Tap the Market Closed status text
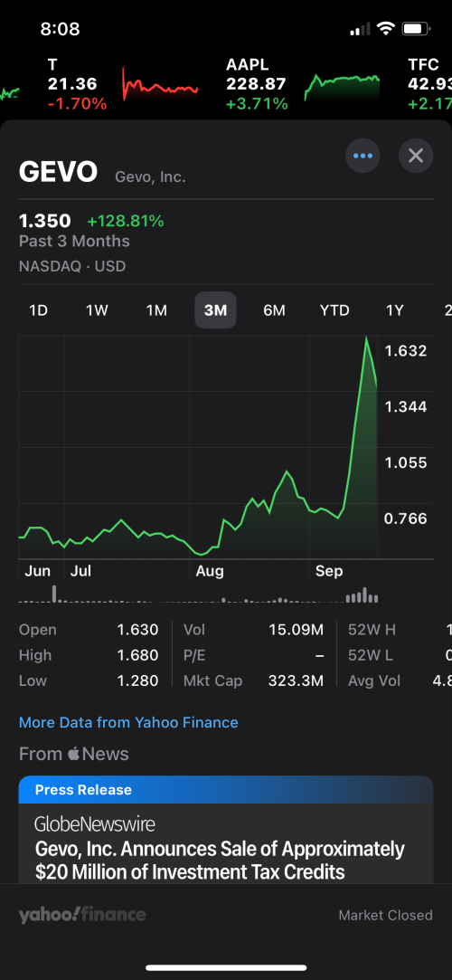452x980 pixels. [385, 915]
